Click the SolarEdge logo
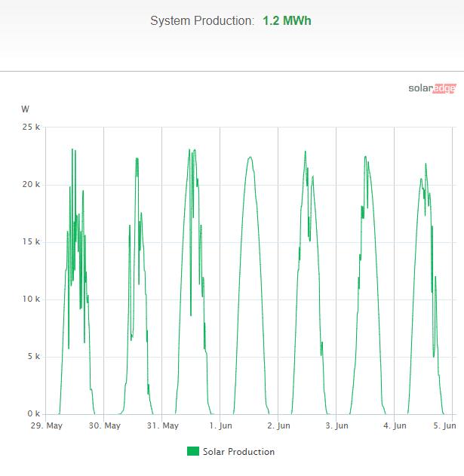 pos(432,88)
